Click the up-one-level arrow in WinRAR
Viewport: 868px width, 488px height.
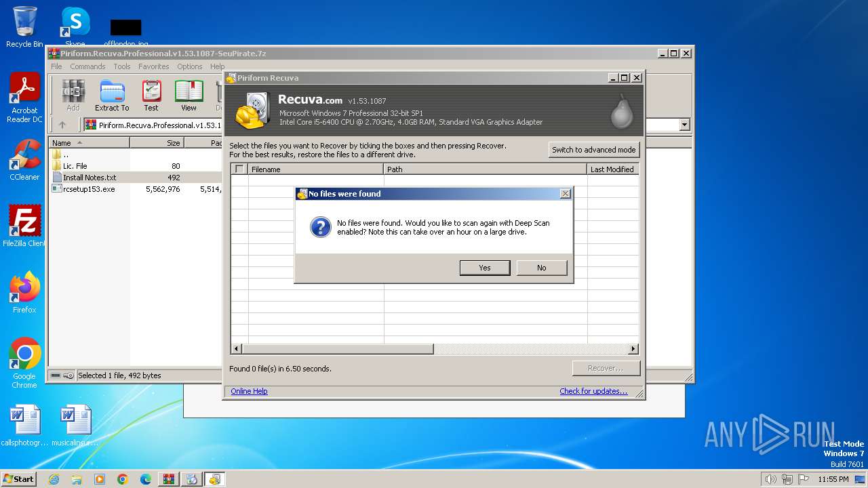point(62,125)
